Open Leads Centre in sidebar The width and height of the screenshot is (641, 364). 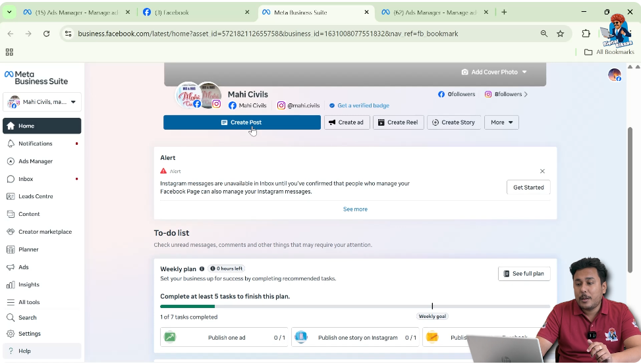click(42, 196)
